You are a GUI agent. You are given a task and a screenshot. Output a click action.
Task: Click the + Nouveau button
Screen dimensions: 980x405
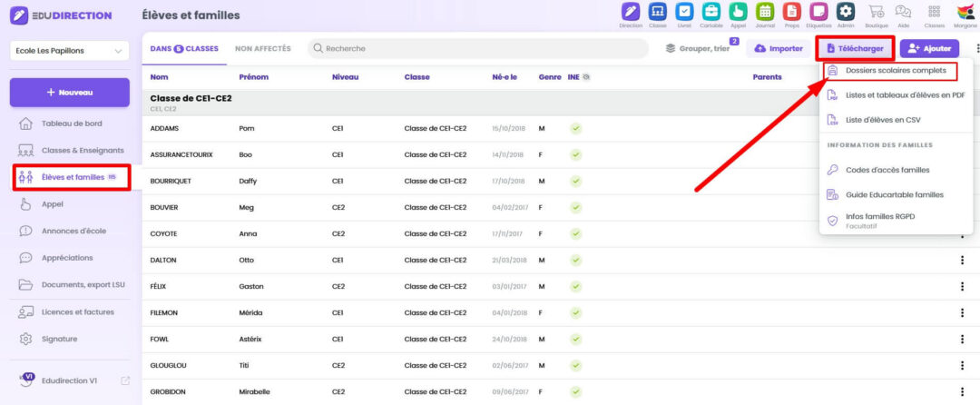click(x=69, y=93)
